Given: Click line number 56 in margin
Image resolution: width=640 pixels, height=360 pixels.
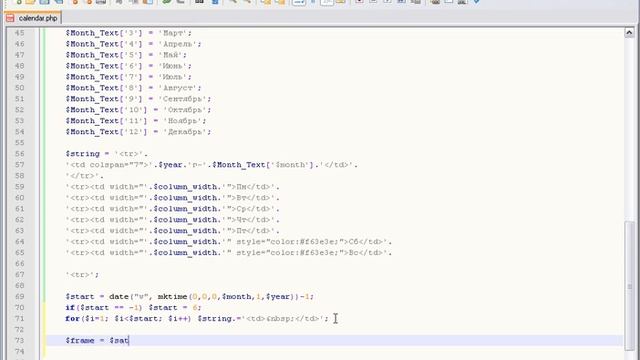Looking at the screenshot, I should (x=19, y=153).
